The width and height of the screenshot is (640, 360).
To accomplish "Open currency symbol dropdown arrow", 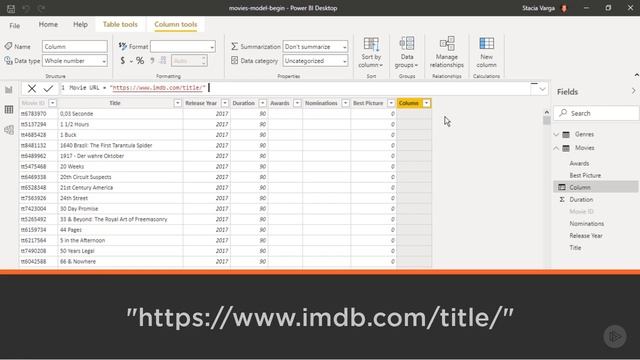I will coord(131,62).
